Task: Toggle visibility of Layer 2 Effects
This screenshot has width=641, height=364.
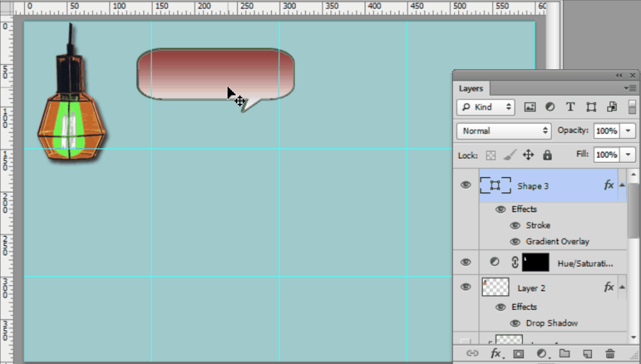Action: click(501, 307)
